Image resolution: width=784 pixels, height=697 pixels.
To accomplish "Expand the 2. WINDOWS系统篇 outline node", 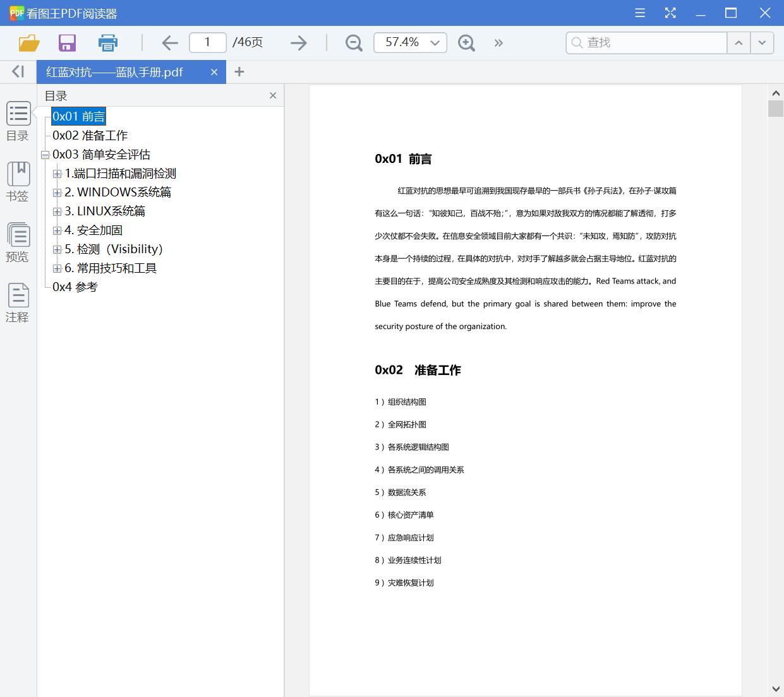I will pos(57,192).
